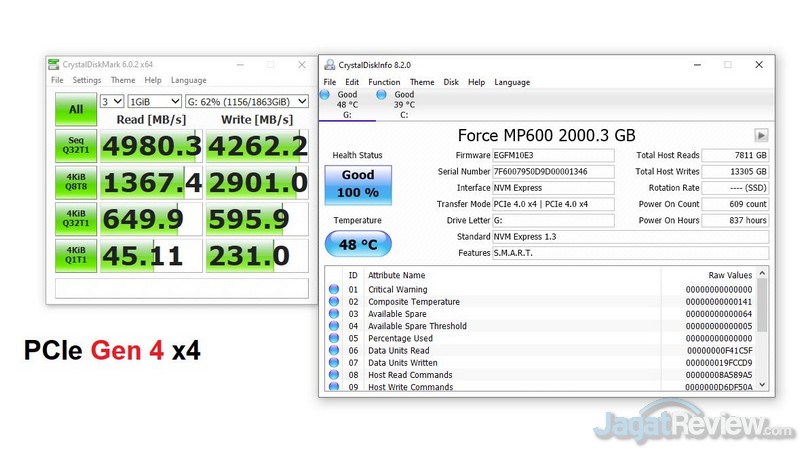
Task: Open File menu in CrystalDiskInfo
Action: (x=330, y=82)
